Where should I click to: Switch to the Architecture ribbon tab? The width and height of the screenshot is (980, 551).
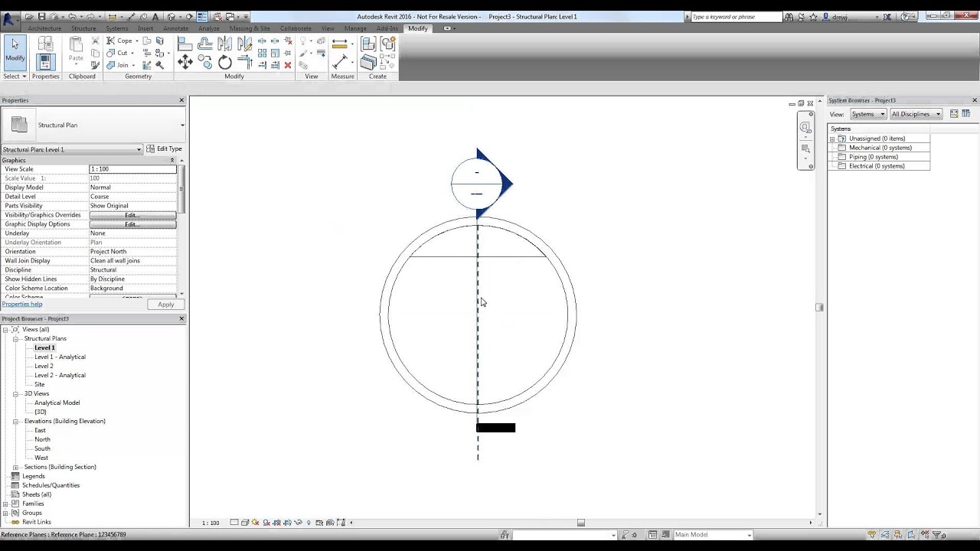point(44,28)
